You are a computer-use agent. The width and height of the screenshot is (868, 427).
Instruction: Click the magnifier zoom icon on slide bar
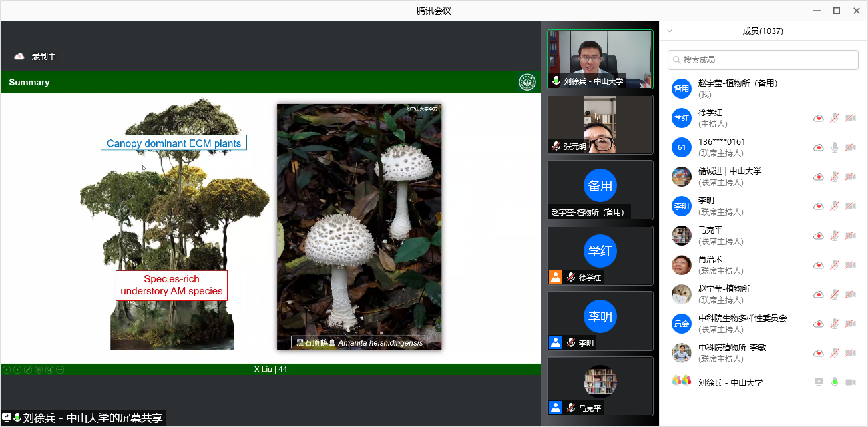(49, 369)
